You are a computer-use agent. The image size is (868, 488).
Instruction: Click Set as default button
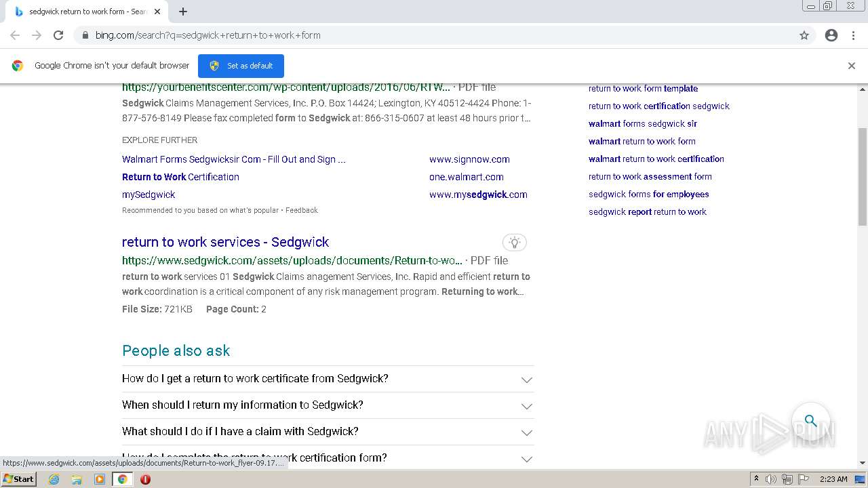(241, 66)
